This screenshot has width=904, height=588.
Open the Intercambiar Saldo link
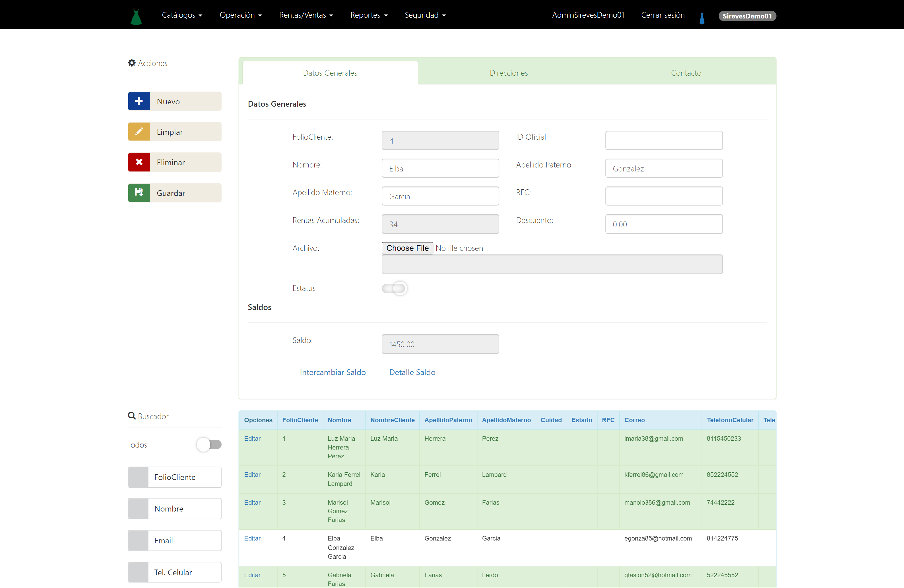333,372
